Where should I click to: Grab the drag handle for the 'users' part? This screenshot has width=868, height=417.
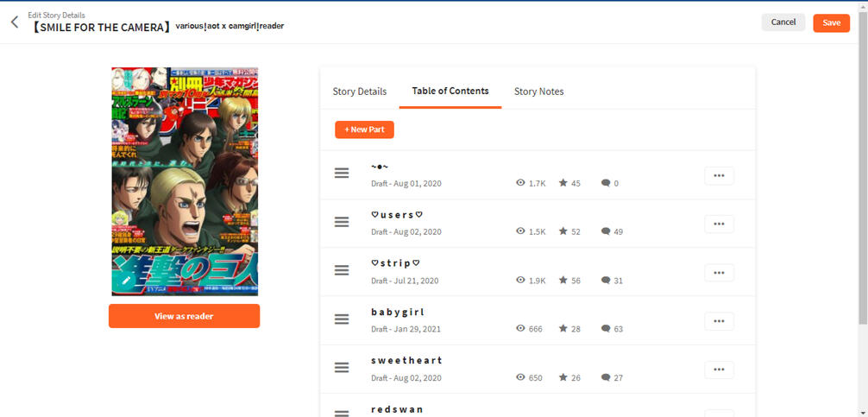342,223
